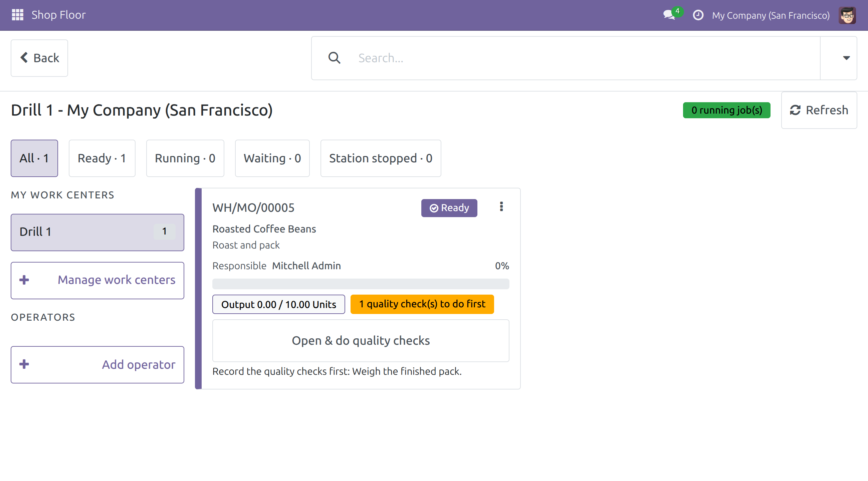Focus the Search input field

click(586, 58)
